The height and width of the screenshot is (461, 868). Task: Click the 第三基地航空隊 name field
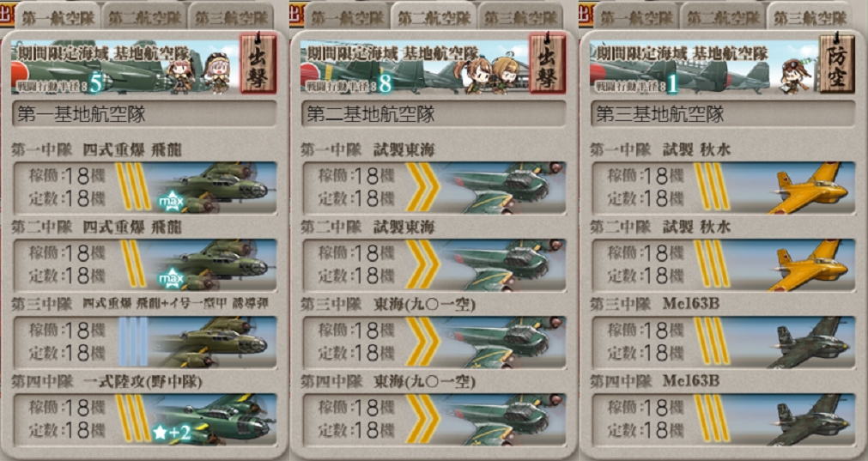[x=723, y=114]
